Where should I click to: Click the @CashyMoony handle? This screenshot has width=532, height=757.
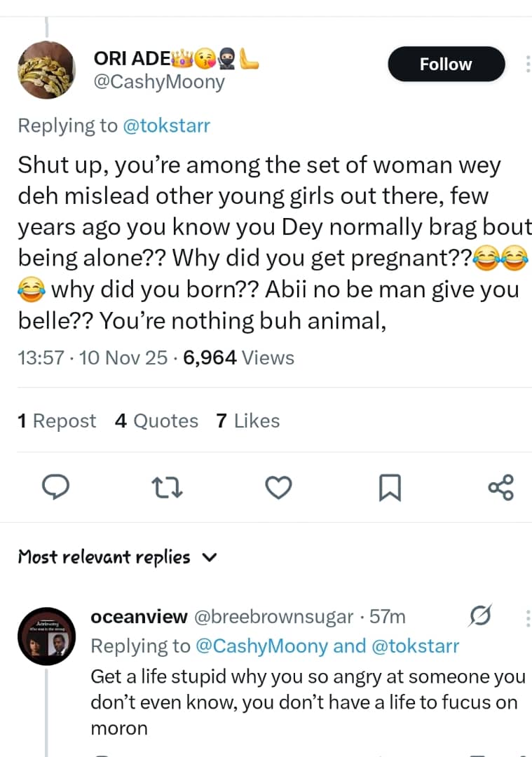158,82
